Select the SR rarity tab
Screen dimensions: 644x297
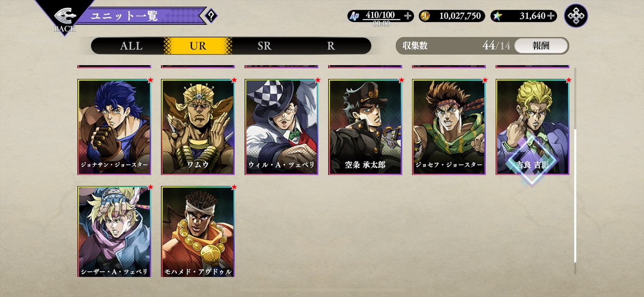(264, 46)
